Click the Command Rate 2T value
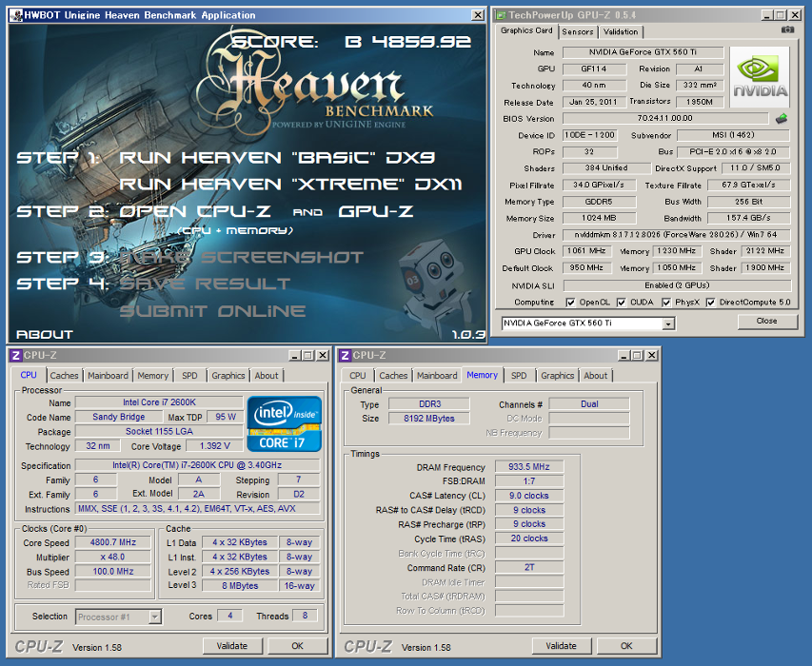This screenshot has width=812, height=666. coord(528,567)
